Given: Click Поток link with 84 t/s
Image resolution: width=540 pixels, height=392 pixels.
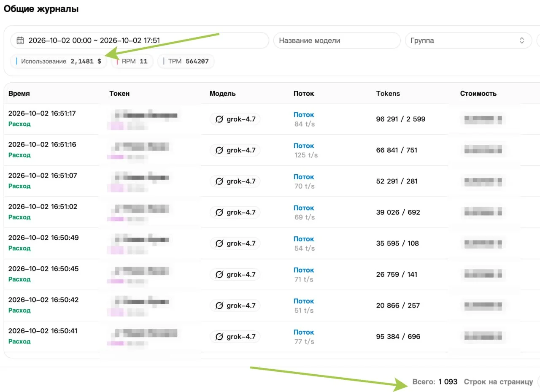Looking at the screenshot, I should tap(304, 115).
